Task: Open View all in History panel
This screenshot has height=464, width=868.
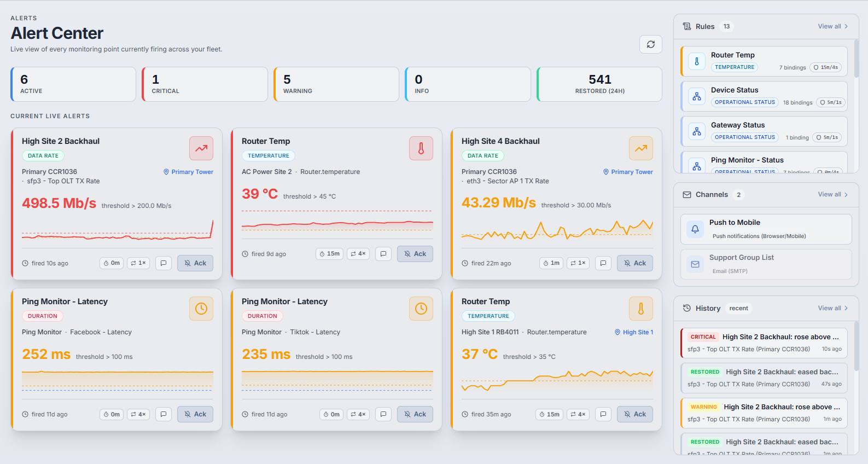Action: tap(832, 308)
